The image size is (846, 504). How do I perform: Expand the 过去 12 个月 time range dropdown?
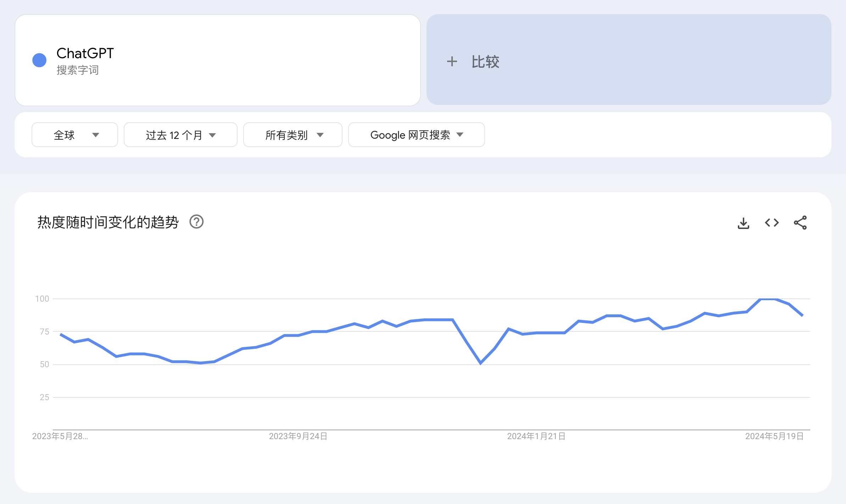pyautogui.click(x=180, y=135)
